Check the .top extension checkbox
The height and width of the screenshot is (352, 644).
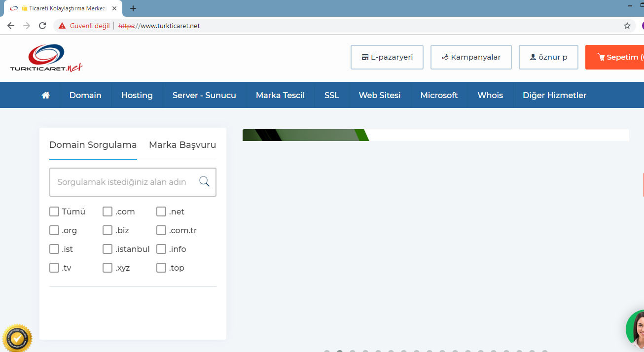point(161,268)
